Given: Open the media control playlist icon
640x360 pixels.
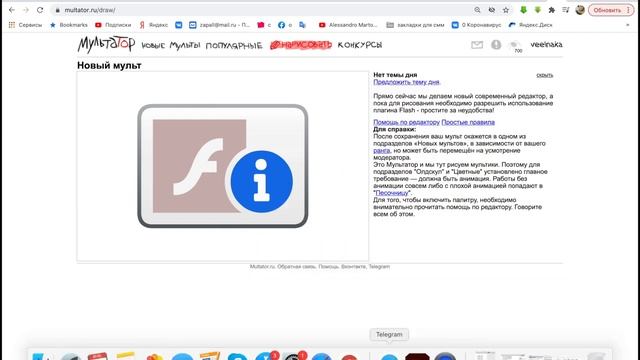Looking at the screenshot, I should (566, 10).
